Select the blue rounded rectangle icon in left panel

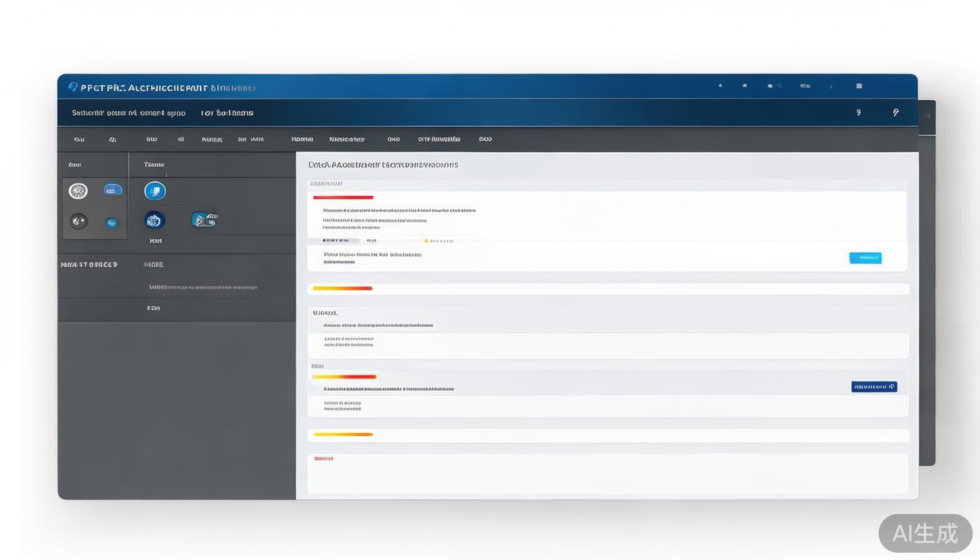click(x=113, y=190)
